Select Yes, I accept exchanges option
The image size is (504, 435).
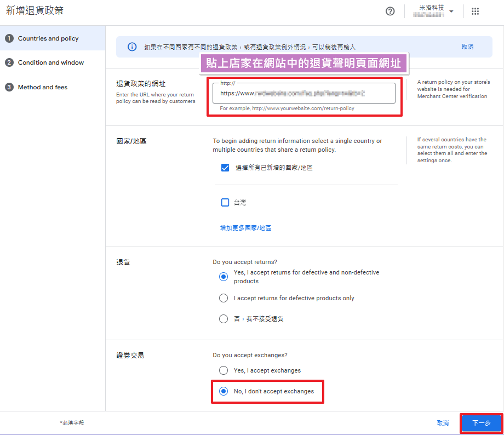pos(224,370)
